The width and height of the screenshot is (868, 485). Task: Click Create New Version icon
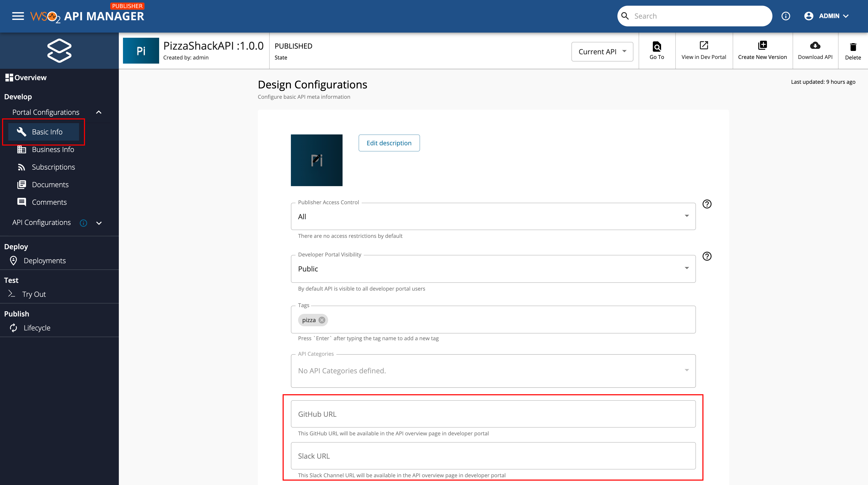click(762, 45)
